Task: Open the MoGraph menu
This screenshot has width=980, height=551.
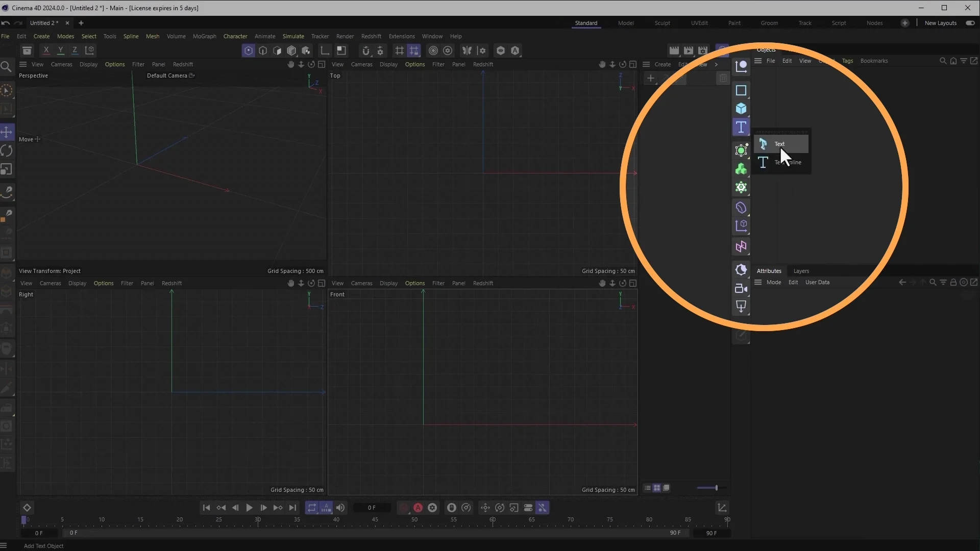Action: (204, 36)
